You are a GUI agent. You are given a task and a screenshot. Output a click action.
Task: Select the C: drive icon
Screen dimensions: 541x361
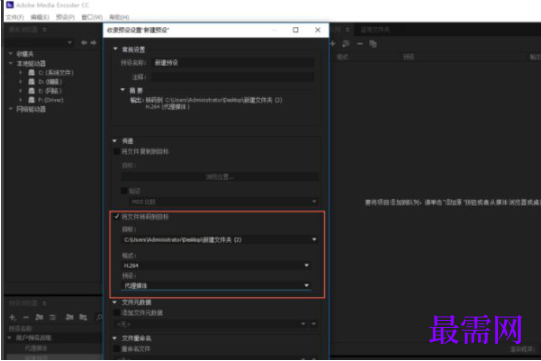(x=31, y=72)
